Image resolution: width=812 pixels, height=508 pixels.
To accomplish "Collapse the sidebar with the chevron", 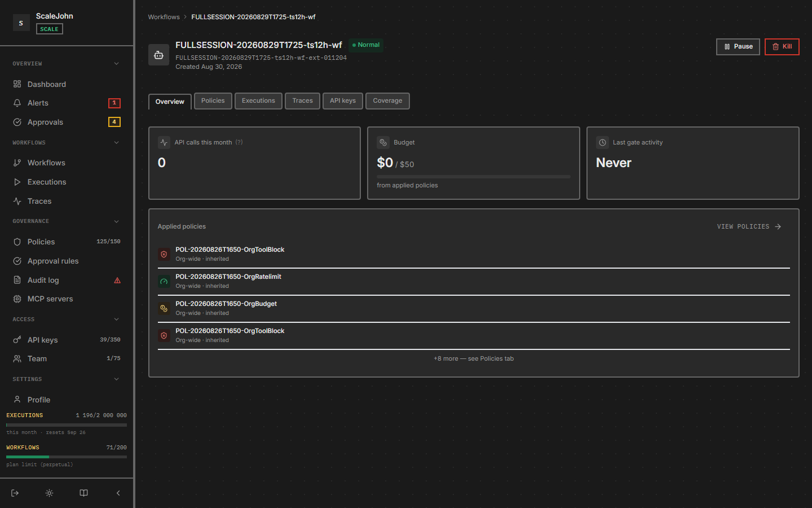I will tap(118, 493).
